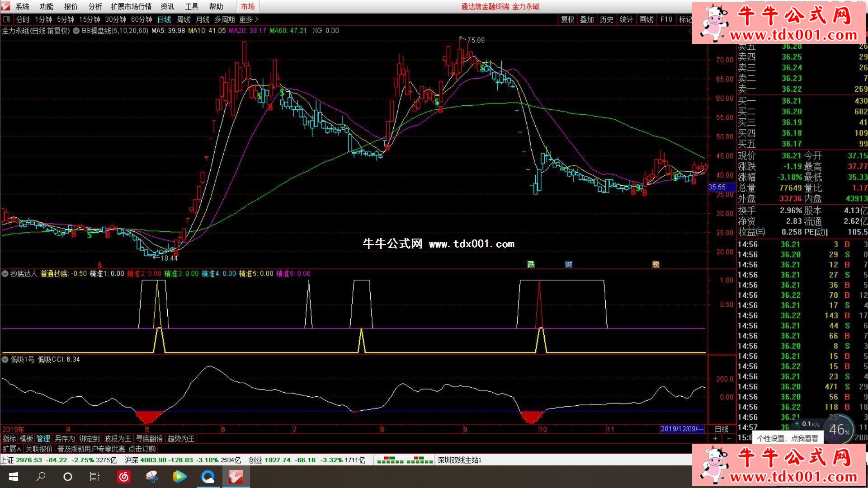Open the 资讯 menu

point(167,6)
